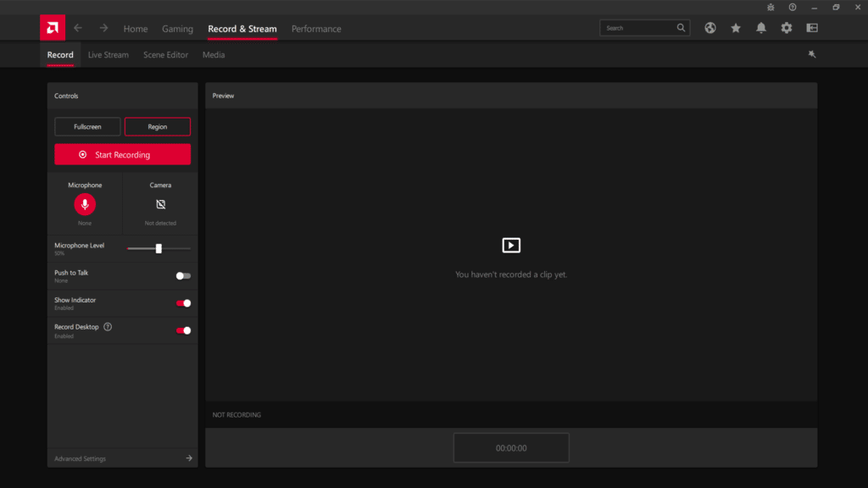Click the Camera not detected icon
The image size is (868, 488).
point(160,204)
